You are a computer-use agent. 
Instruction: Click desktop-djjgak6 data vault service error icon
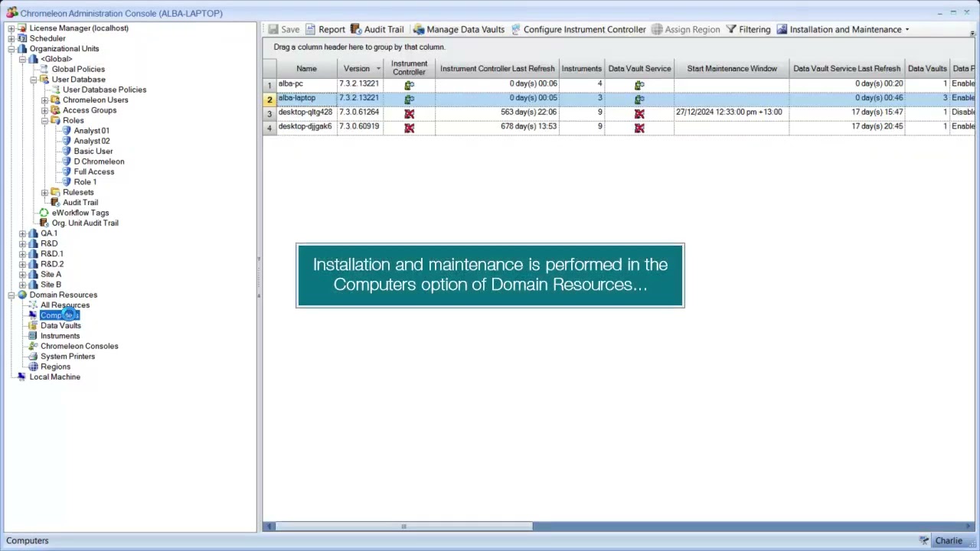tap(639, 128)
